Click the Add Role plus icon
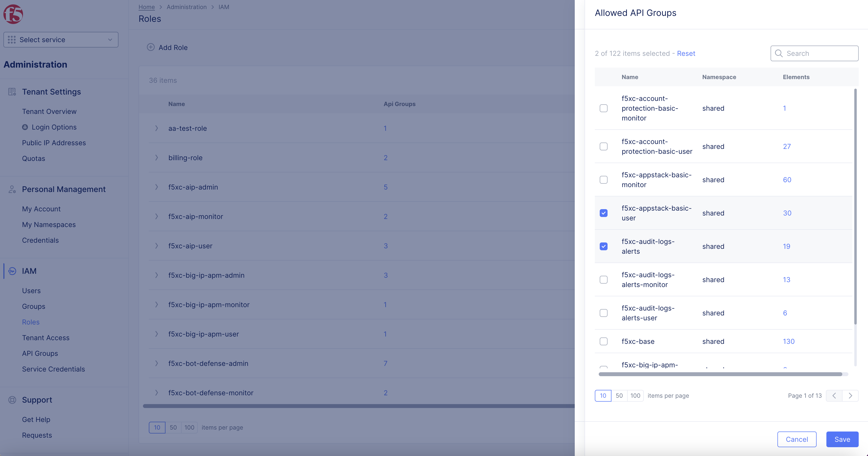Screen dimensions: 868x456 pos(151,47)
